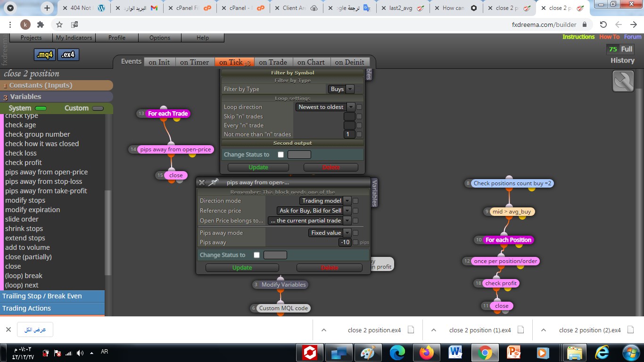Screen dimensions: 644x362
Task: Switch to the on Timer events tab
Action: pos(194,62)
